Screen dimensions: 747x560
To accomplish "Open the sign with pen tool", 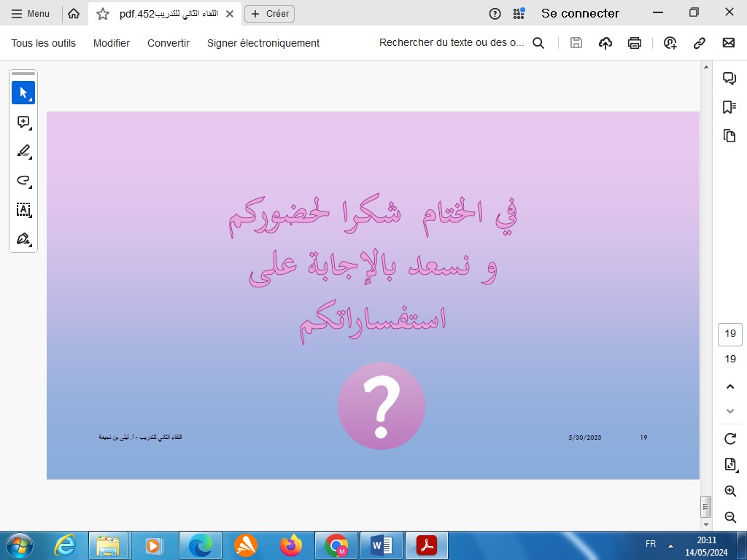I will pyautogui.click(x=23, y=239).
